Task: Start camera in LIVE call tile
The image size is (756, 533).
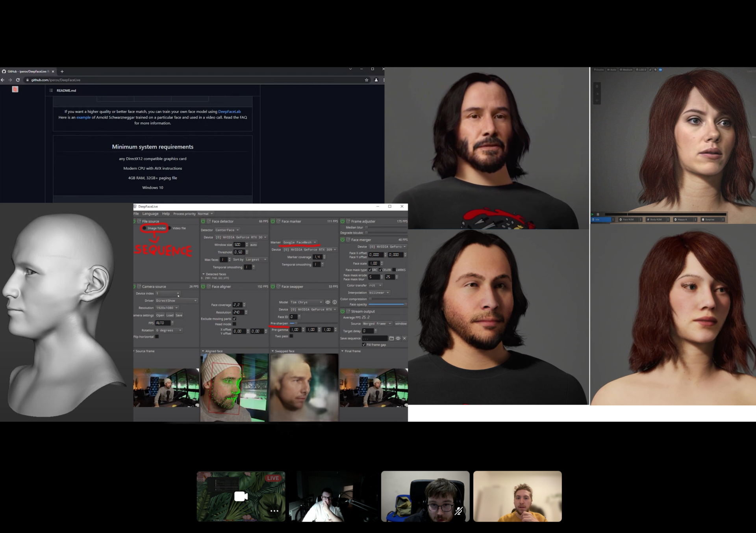Action: [241, 496]
